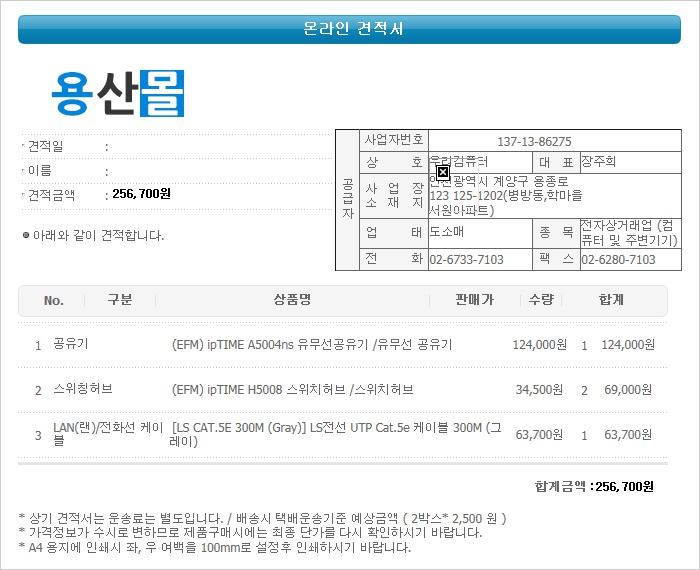Click the 공유기 category cell
Image resolution: width=700 pixels, height=570 pixels.
pyautogui.click(x=71, y=344)
